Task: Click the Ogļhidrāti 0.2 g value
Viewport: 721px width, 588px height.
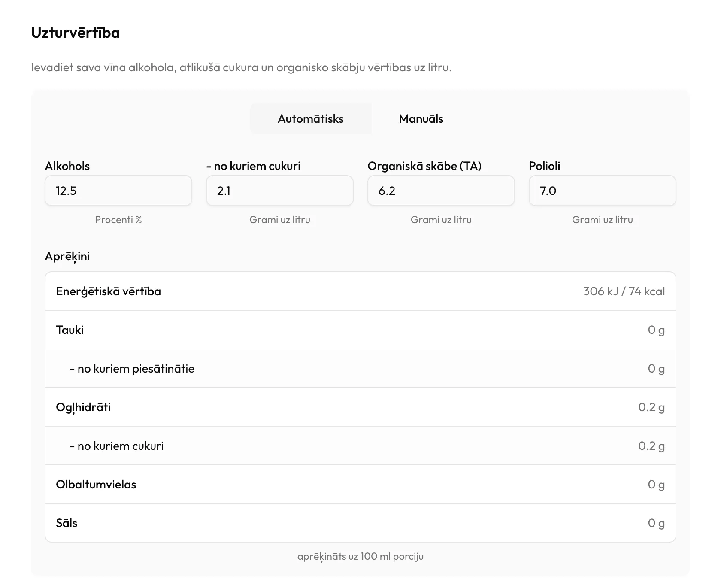Action: point(651,407)
